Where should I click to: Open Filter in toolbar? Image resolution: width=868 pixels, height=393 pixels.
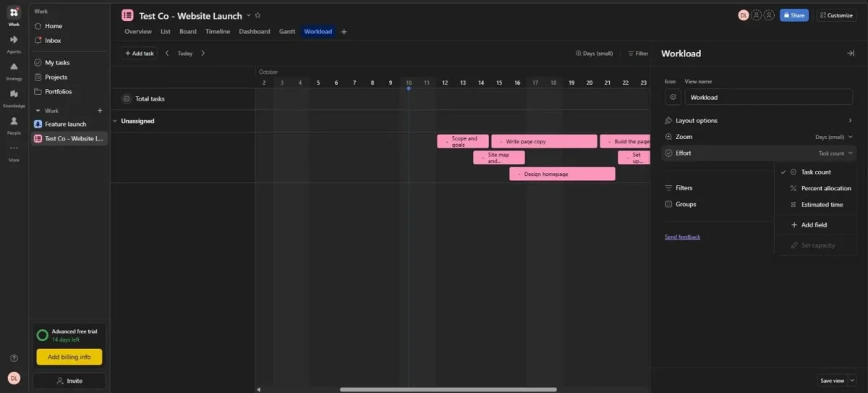[x=638, y=54]
